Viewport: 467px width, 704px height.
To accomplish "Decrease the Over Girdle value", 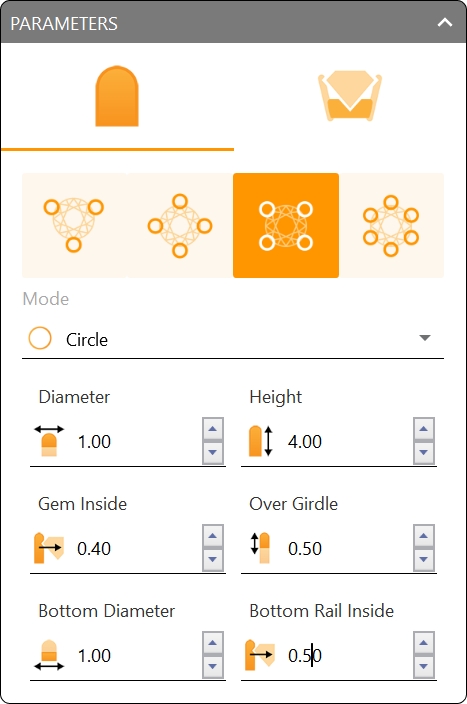I will click(423, 559).
